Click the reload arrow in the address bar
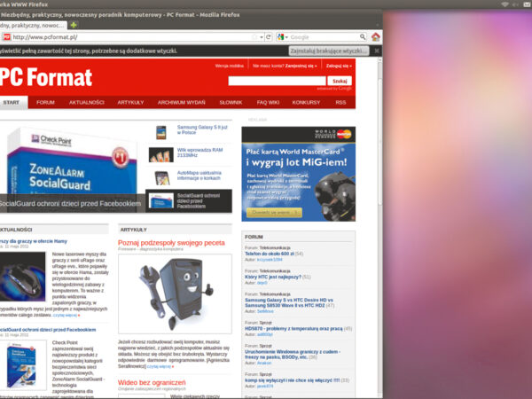Image resolution: width=532 pixels, height=399 pixels. pyautogui.click(x=268, y=37)
